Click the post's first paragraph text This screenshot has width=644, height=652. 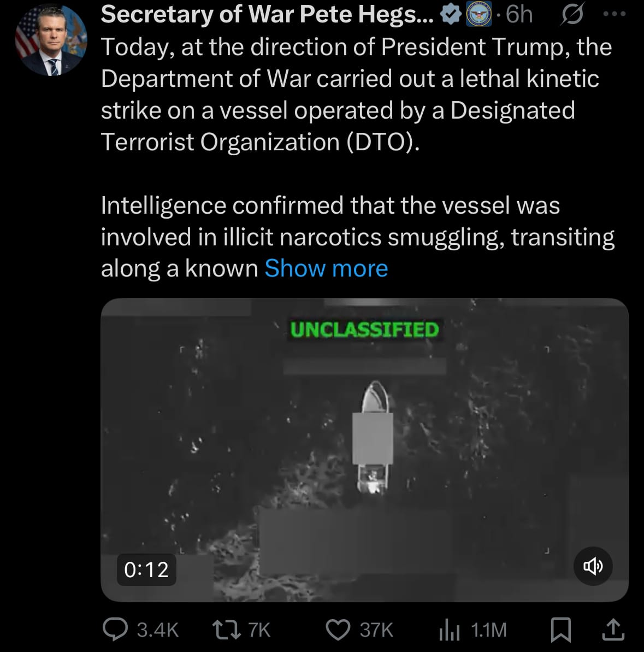coord(356,95)
